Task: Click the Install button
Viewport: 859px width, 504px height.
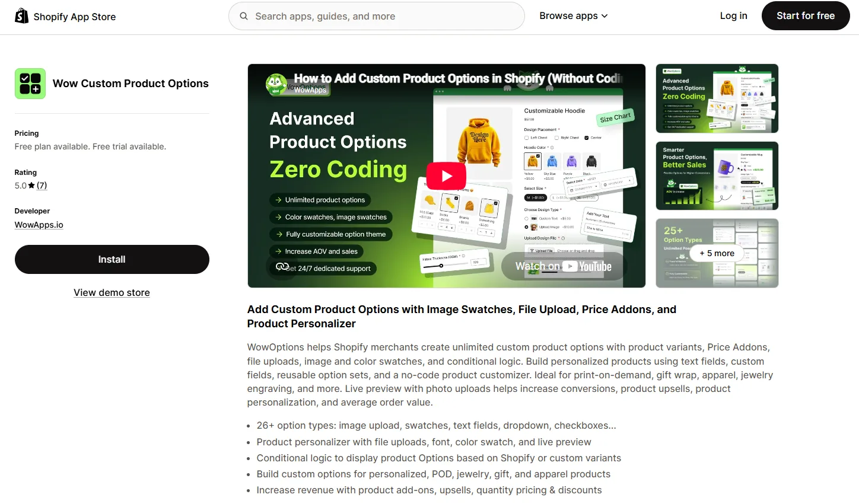Action: [112, 259]
